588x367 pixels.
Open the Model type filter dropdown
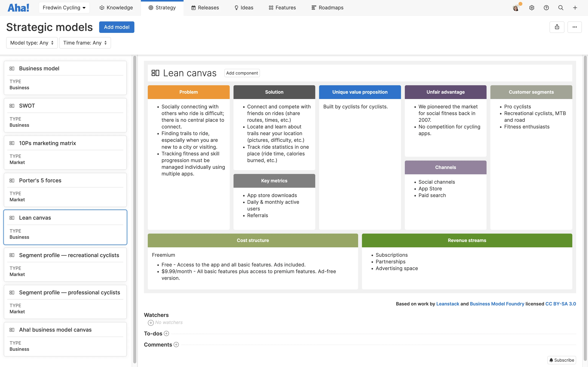pyautogui.click(x=32, y=43)
